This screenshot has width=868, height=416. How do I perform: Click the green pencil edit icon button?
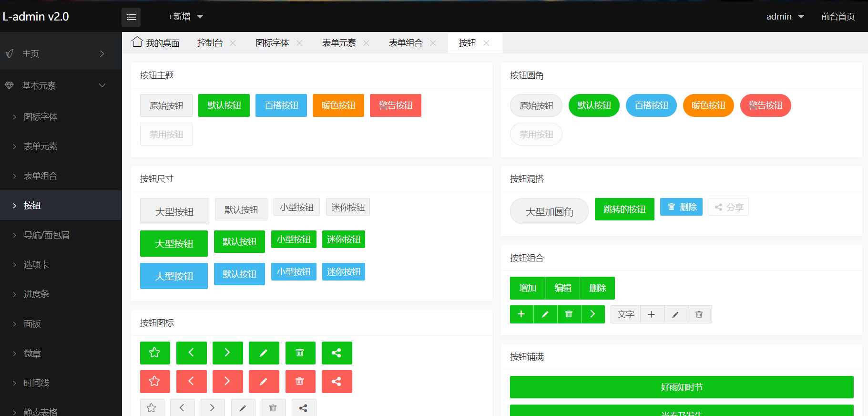264,353
